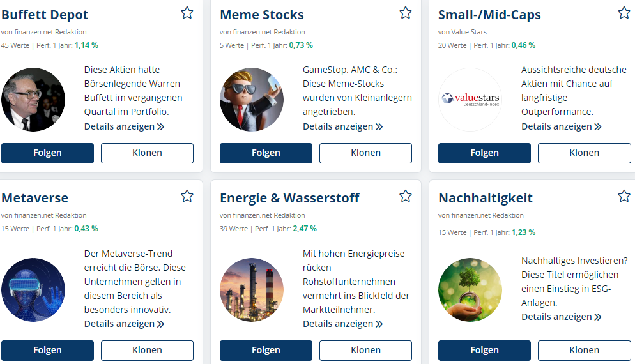Open Warren Buffett portrait thumbnail
This screenshot has width=635, height=364.
click(33, 100)
